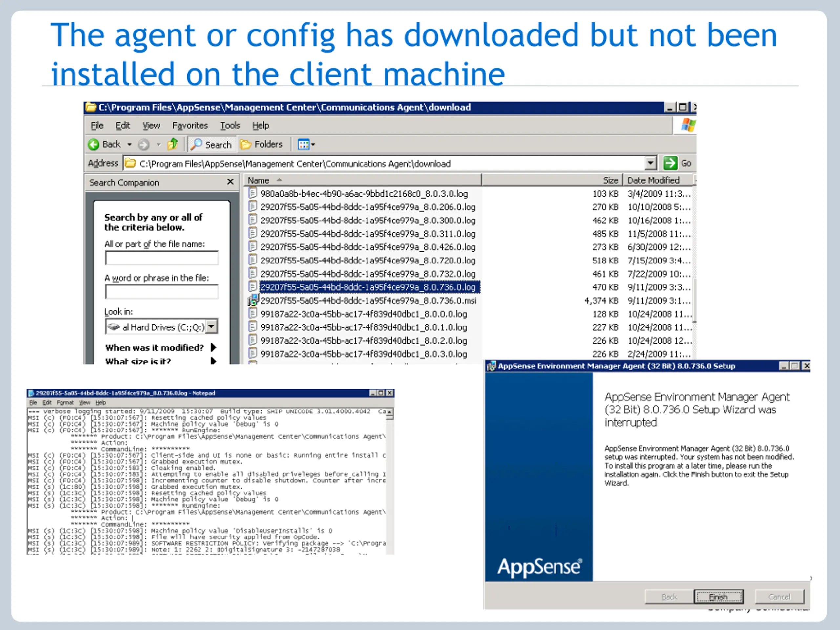Show the Folders pane in Explorer

(261, 145)
